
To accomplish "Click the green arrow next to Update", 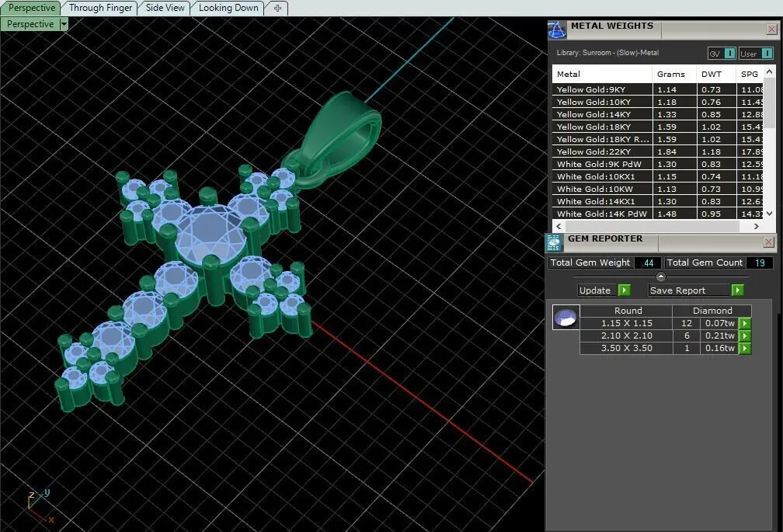I will [x=625, y=290].
